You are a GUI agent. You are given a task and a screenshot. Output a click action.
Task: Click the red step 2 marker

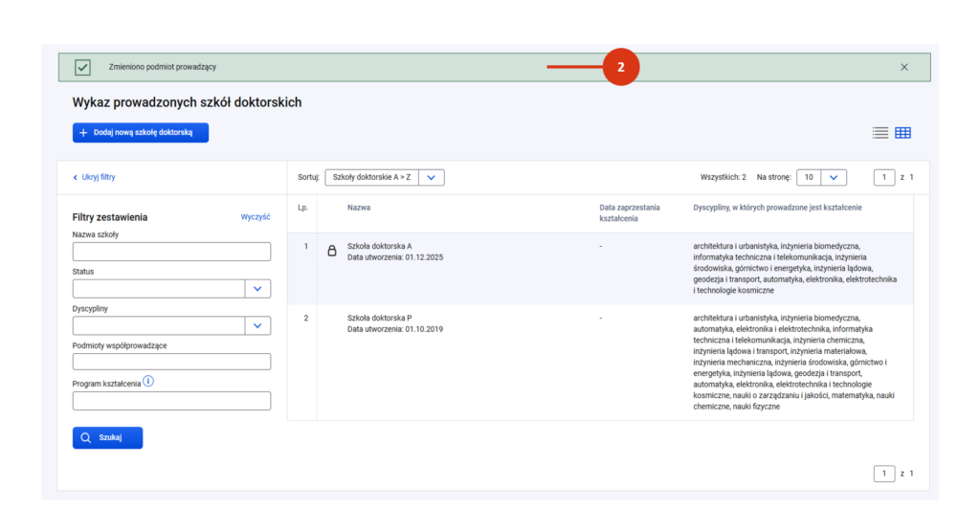pos(620,67)
